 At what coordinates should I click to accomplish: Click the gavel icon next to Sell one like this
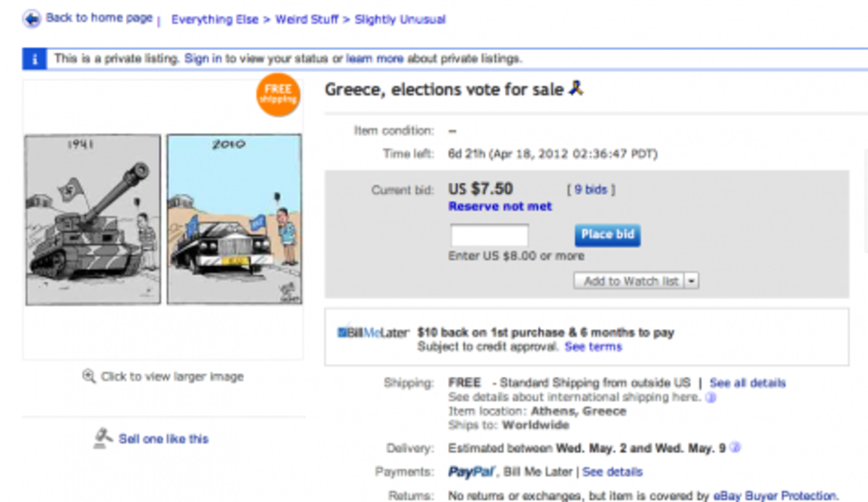pyautogui.click(x=104, y=438)
